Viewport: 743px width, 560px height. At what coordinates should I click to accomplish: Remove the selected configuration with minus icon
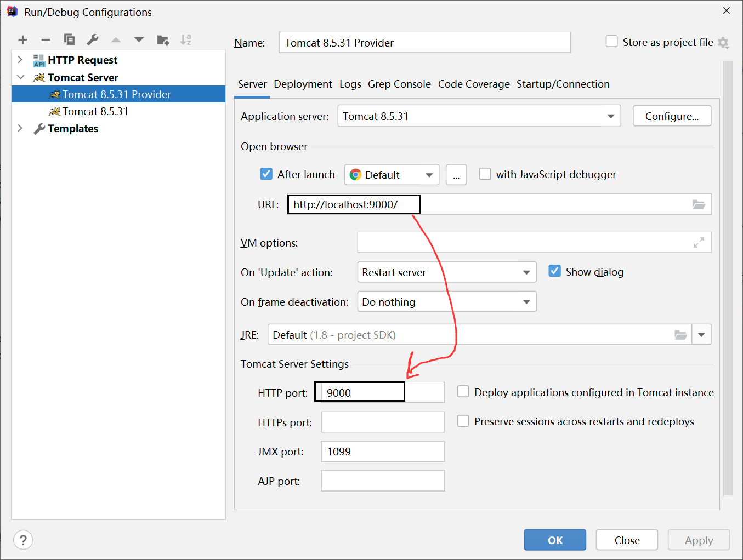point(46,39)
